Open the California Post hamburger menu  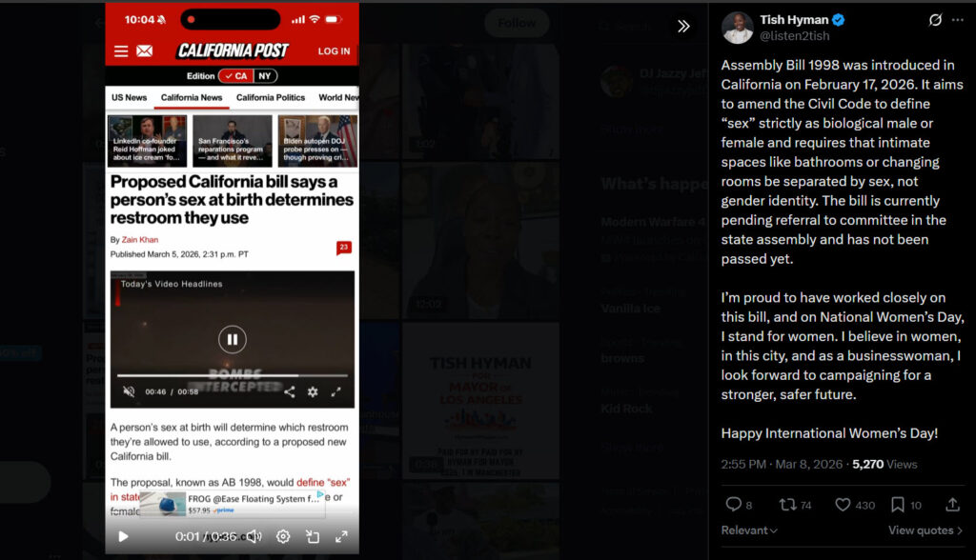coord(121,51)
